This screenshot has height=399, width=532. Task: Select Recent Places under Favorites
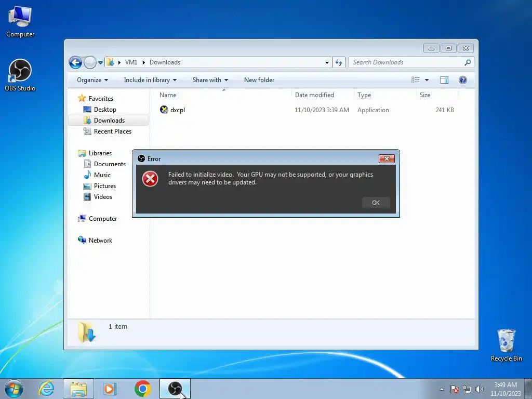click(x=108, y=131)
